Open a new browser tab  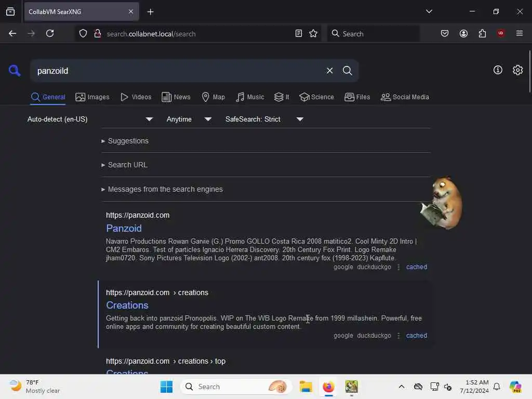(150, 12)
